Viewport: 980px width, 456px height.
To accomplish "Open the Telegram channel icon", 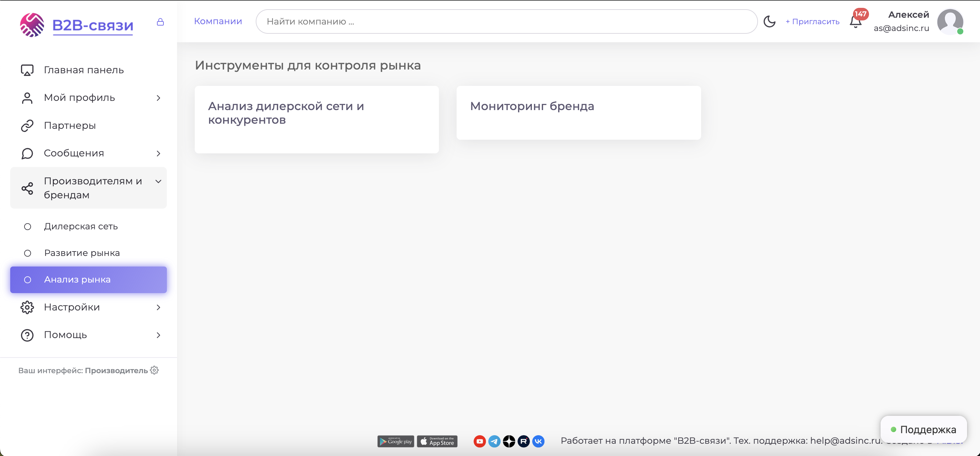I will pos(494,441).
